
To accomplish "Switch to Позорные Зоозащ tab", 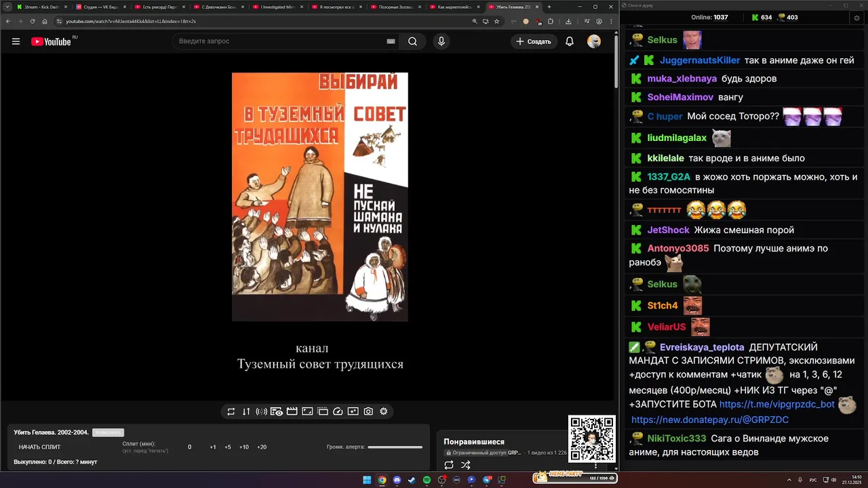I will [x=395, y=7].
